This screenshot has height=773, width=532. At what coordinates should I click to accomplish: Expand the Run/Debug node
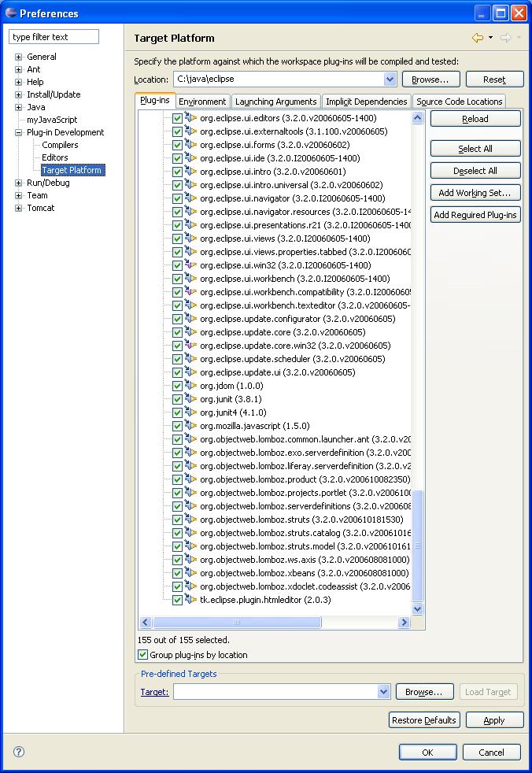pyautogui.click(x=18, y=183)
